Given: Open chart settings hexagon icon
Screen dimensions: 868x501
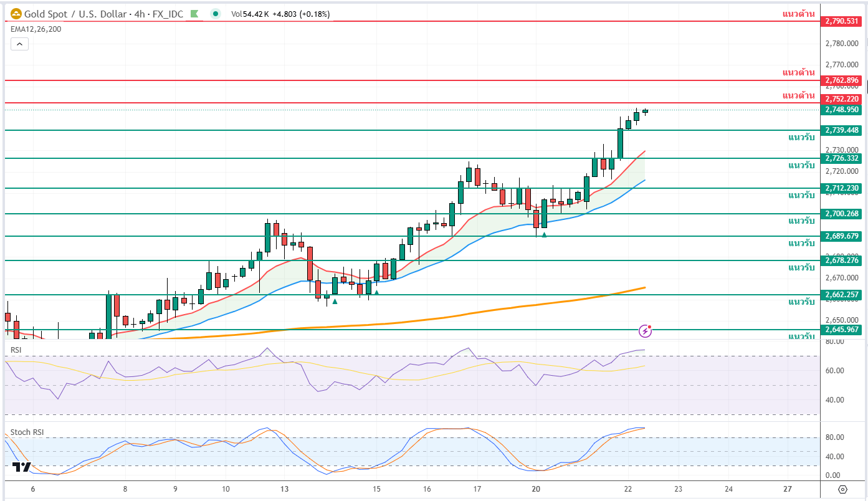Looking at the screenshot, I should 842,489.
